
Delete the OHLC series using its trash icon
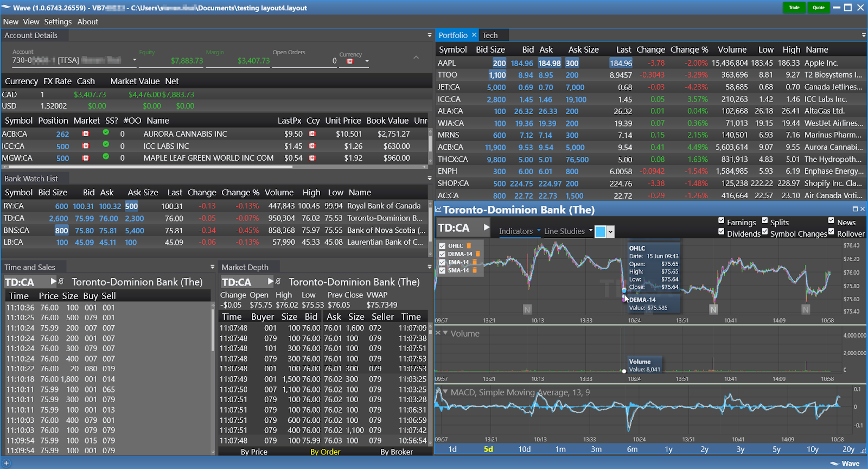click(x=469, y=246)
